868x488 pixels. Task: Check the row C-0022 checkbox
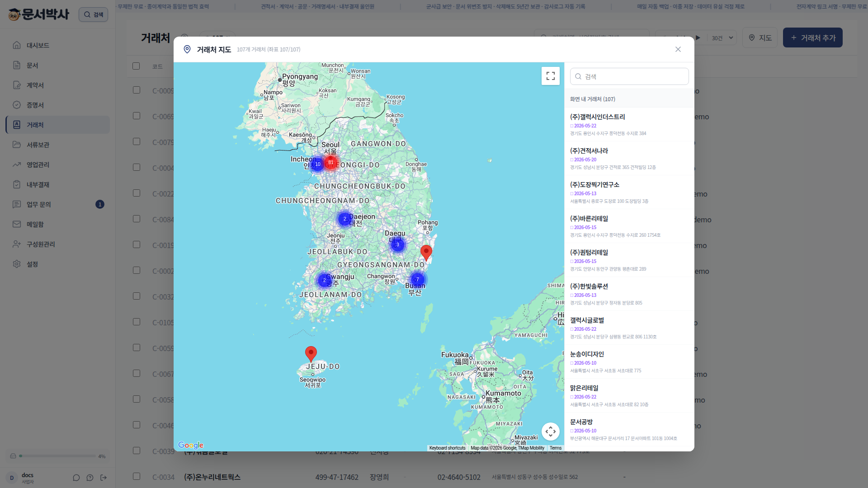click(x=137, y=193)
